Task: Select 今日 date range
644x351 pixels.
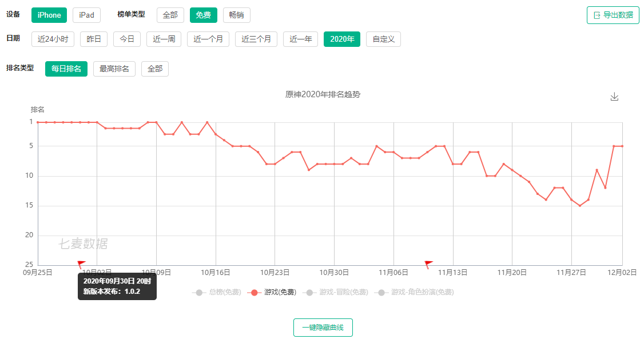Action: [127, 39]
